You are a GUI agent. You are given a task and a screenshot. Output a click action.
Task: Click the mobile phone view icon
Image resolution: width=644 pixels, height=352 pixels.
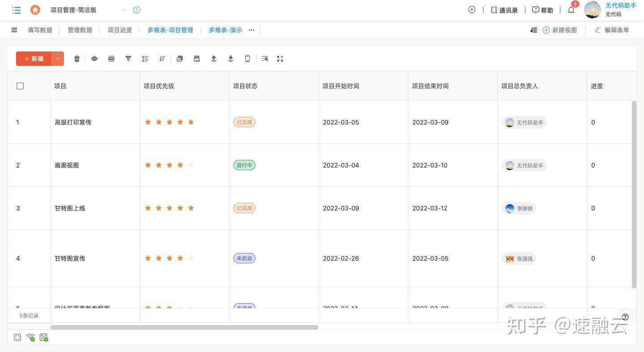tap(248, 59)
